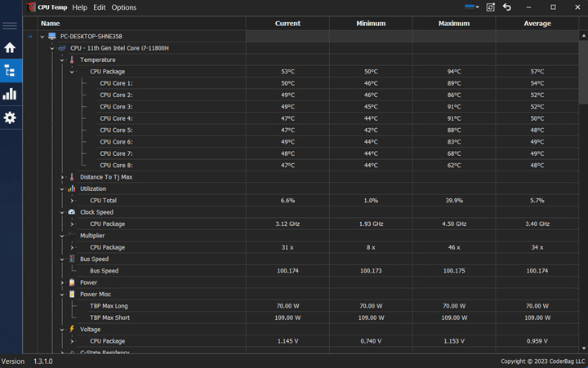Sort by the Name column header
The width and height of the screenshot is (588, 368).
[141, 23]
